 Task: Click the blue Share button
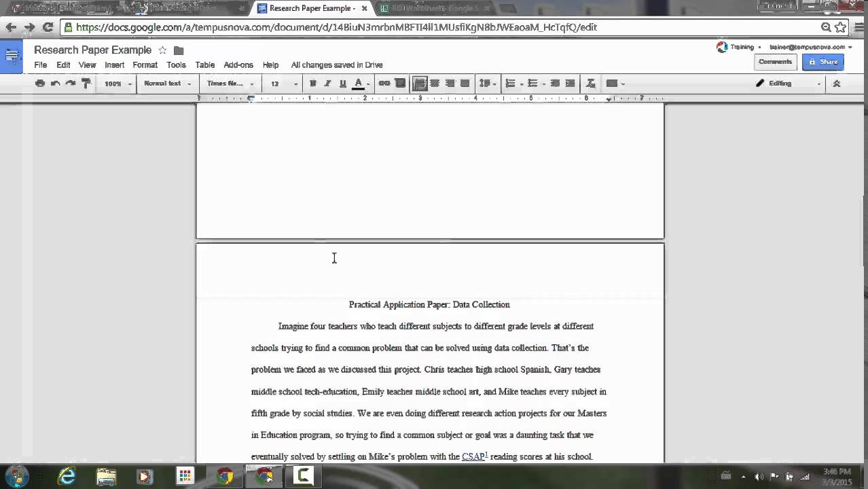[822, 62]
